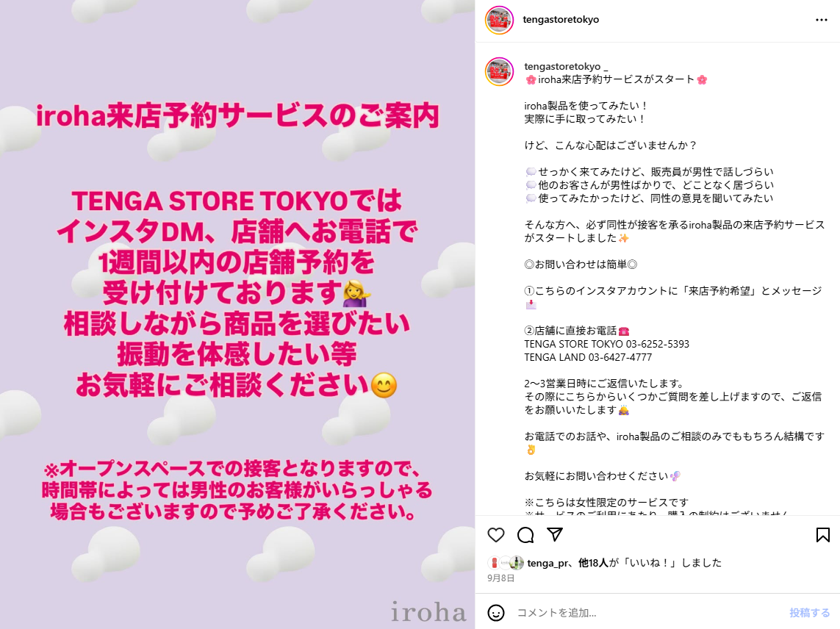View the other 18 likers list

tap(594, 563)
